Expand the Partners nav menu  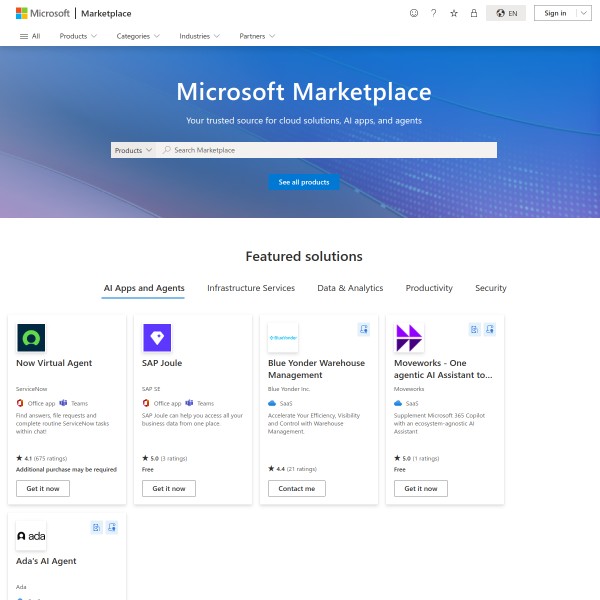coord(257,36)
